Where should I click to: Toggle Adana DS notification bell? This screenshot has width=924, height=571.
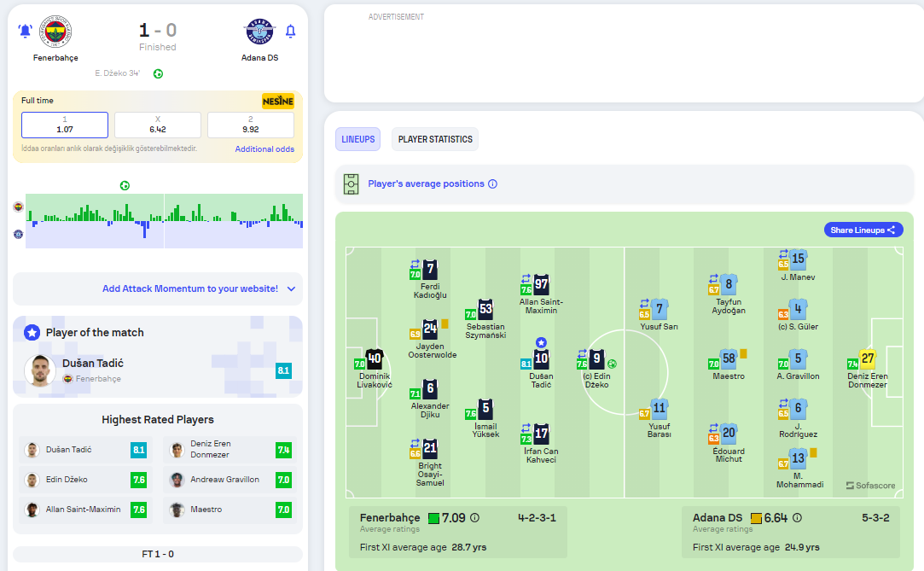click(x=291, y=32)
